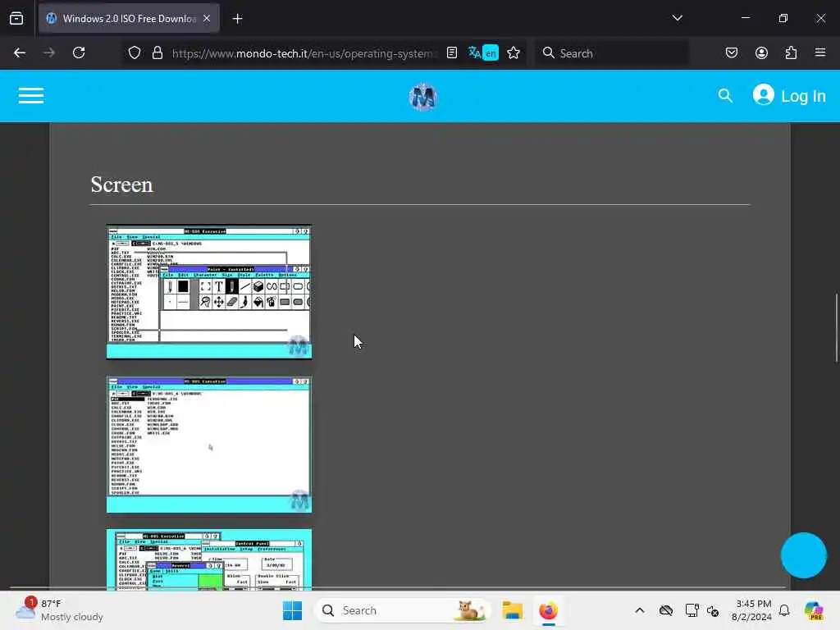This screenshot has height=630, width=840.
Task: Open the Windows Start menu
Action: (292, 610)
